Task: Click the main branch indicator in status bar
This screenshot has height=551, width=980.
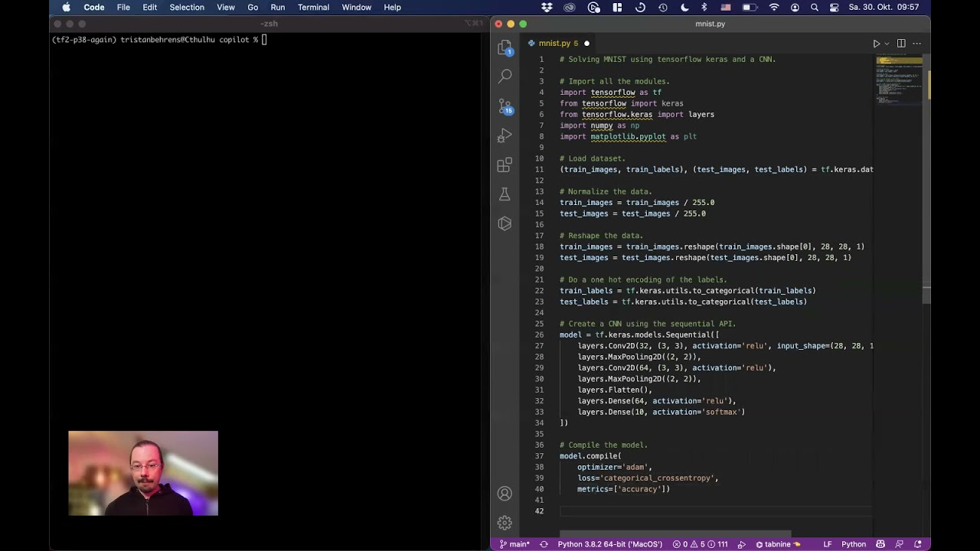Action: [514, 544]
